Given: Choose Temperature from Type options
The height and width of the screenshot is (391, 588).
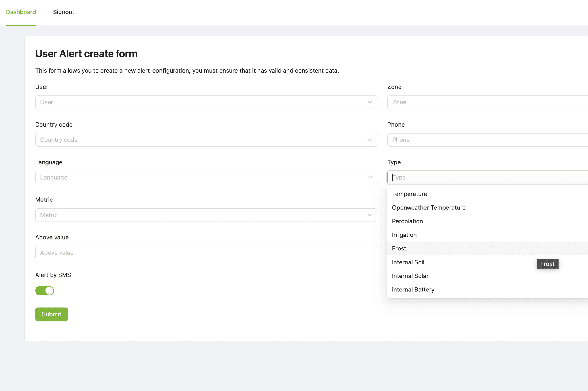Looking at the screenshot, I should point(409,194).
